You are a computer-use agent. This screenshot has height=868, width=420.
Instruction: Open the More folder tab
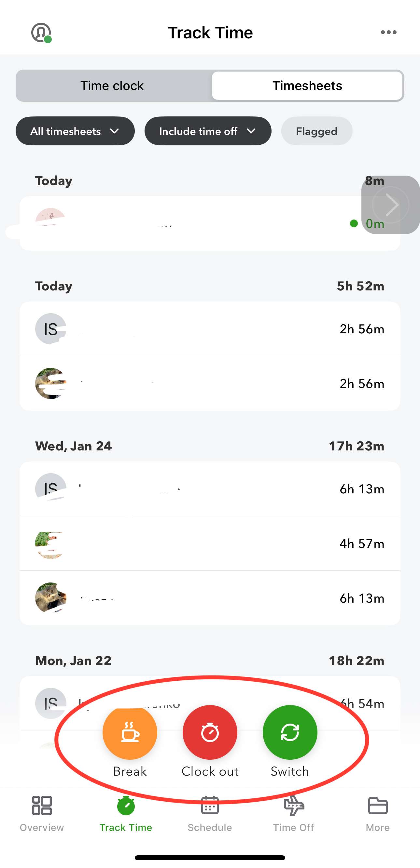click(x=377, y=813)
